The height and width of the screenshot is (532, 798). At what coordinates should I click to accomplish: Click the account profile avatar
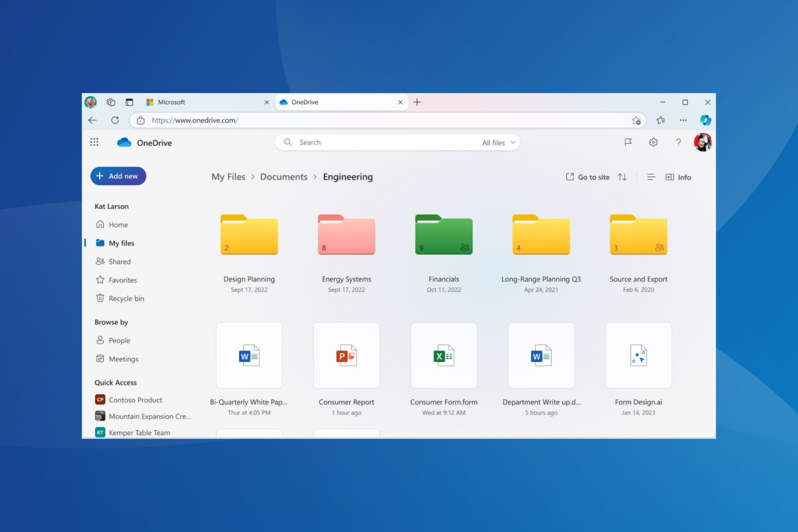click(x=702, y=142)
